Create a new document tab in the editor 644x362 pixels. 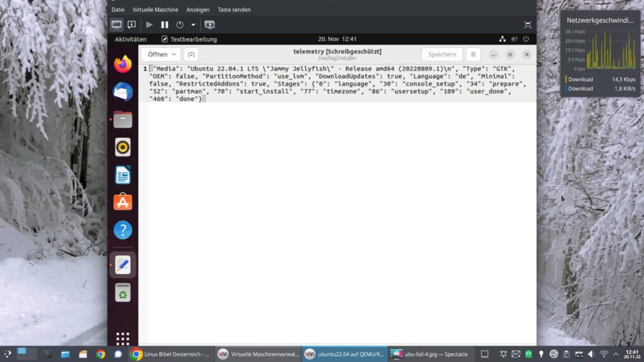click(191, 54)
